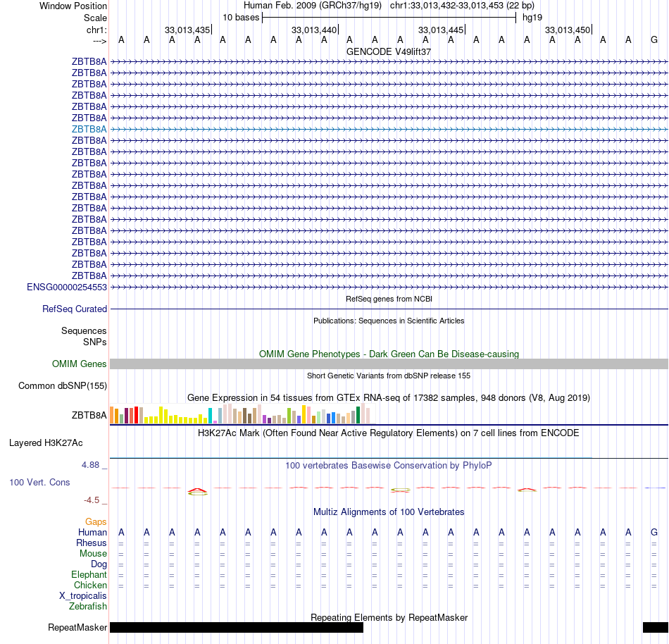Select the Mouse alignment row label
Viewport: 669px width, 644px height.
pos(93,554)
